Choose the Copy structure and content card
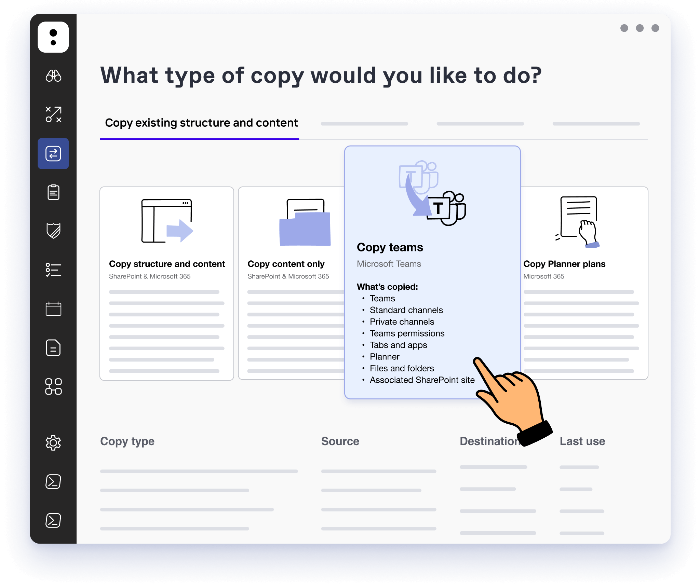Image resolution: width=700 pixels, height=588 pixels. 167,284
